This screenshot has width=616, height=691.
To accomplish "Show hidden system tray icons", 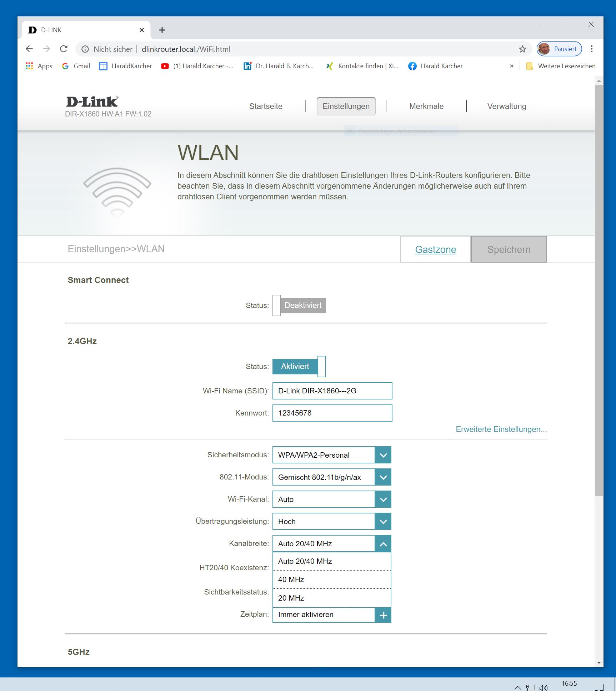I will tap(517, 687).
